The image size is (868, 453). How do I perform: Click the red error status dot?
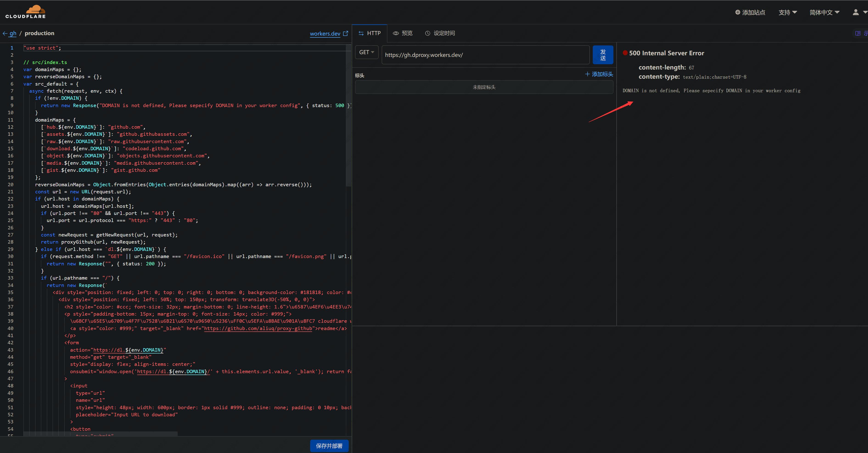(625, 53)
